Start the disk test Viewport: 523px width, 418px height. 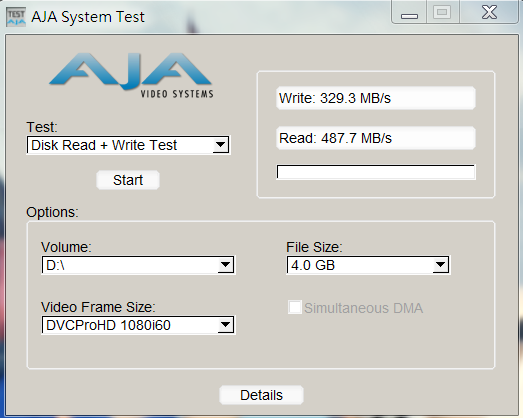(x=128, y=180)
